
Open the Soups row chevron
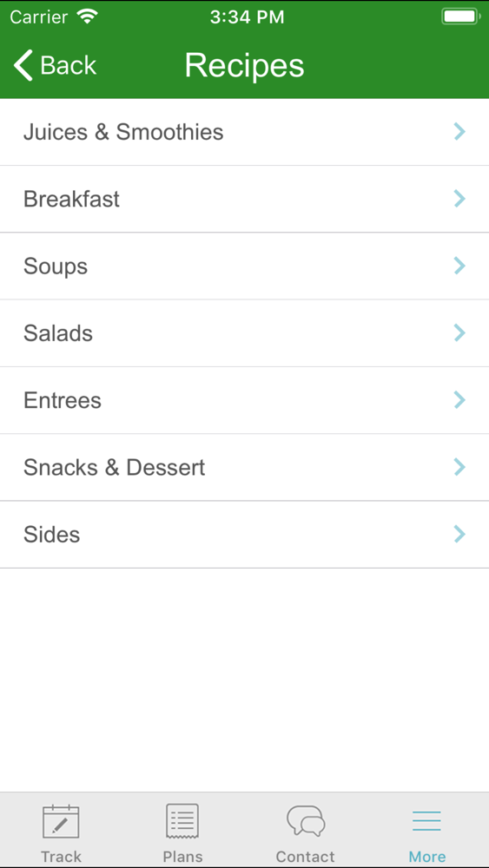tap(459, 266)
